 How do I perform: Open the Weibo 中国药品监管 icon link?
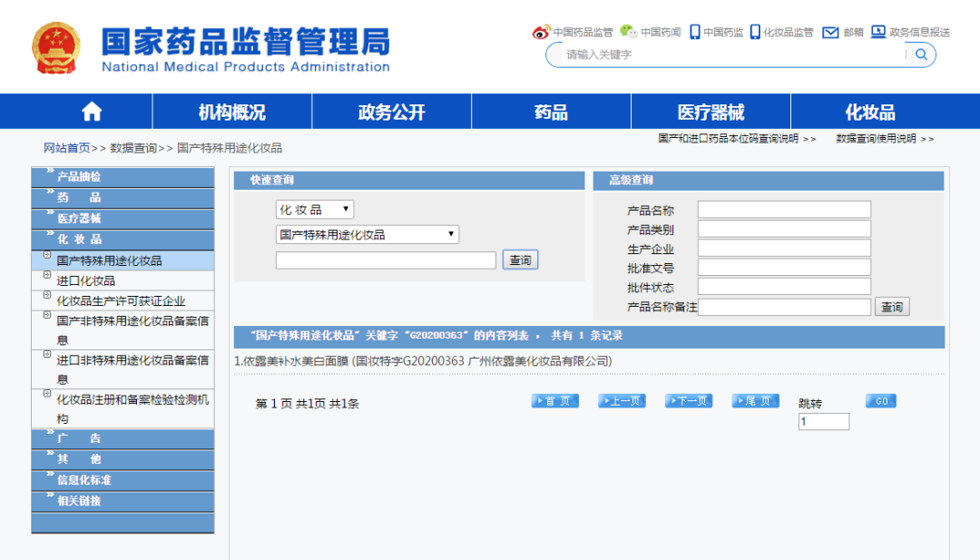542,32
